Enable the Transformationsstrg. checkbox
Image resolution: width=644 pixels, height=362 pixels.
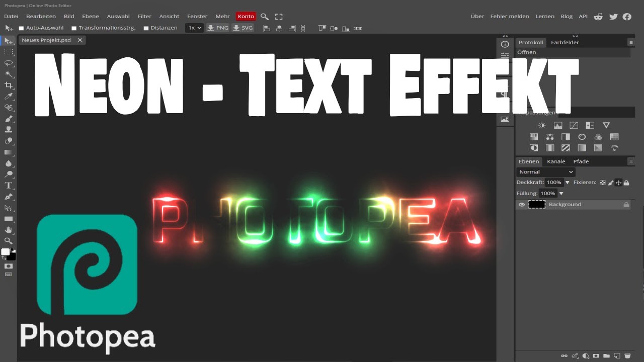click(x=74, y=28)
